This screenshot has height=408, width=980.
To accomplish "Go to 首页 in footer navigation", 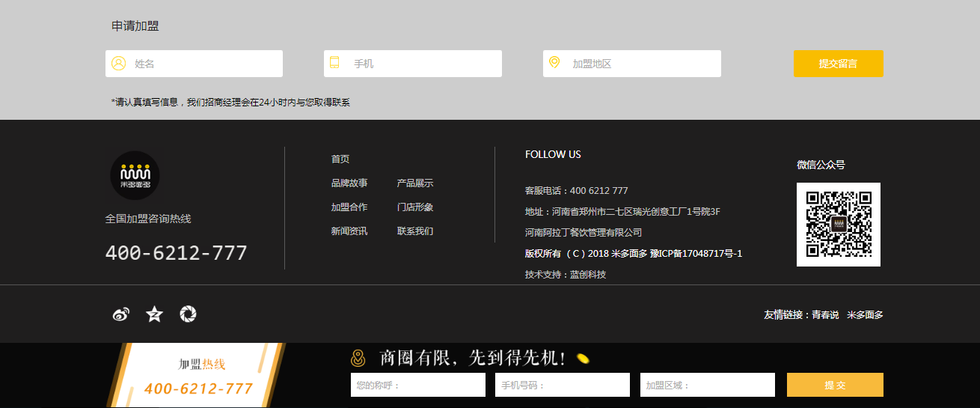I will [x=340, y=159].
